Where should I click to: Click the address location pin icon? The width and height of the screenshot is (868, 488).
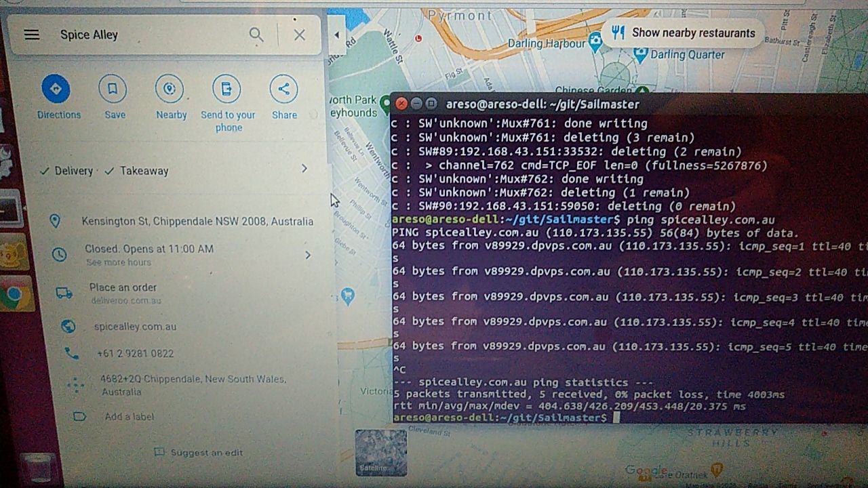pos(55,221)
